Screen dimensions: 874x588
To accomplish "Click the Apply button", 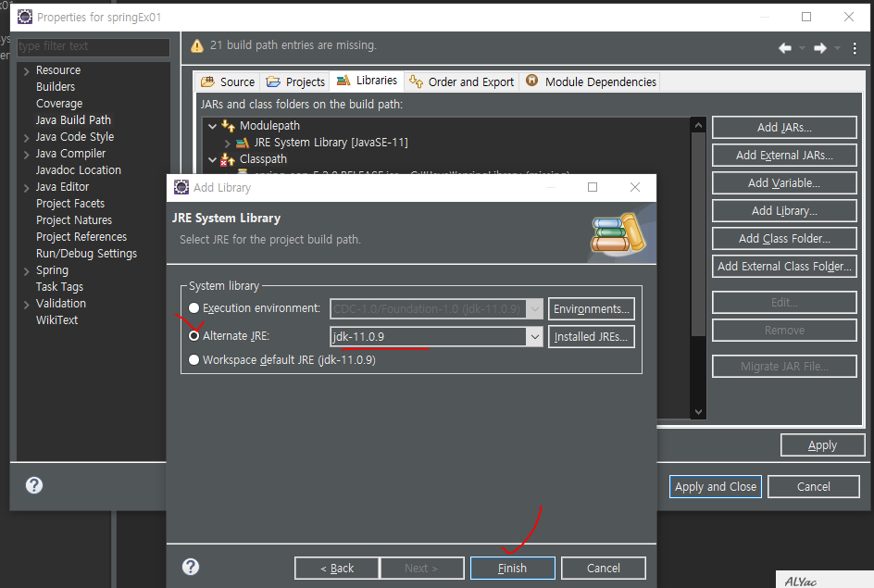I will [822, 445].
